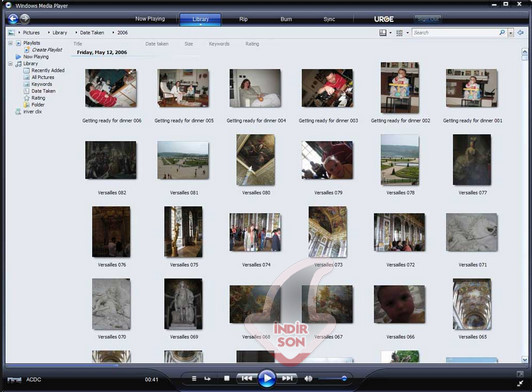Click the Pictures category icon in breadcrumb
The image size is (532, 392).
[x=12, y=33]
